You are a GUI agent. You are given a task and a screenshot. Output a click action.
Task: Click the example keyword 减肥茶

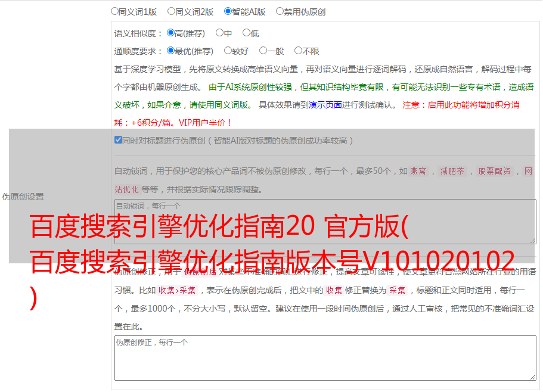tap(452, 171)
